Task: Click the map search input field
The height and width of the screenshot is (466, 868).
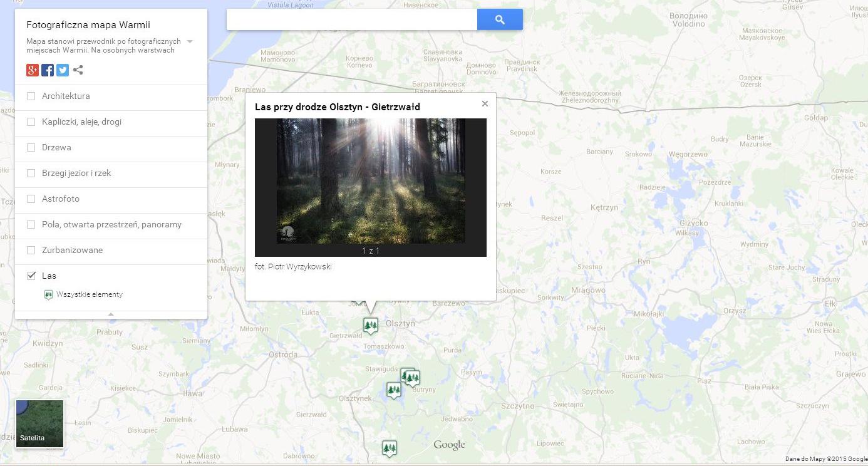Action: coord(351,19)
